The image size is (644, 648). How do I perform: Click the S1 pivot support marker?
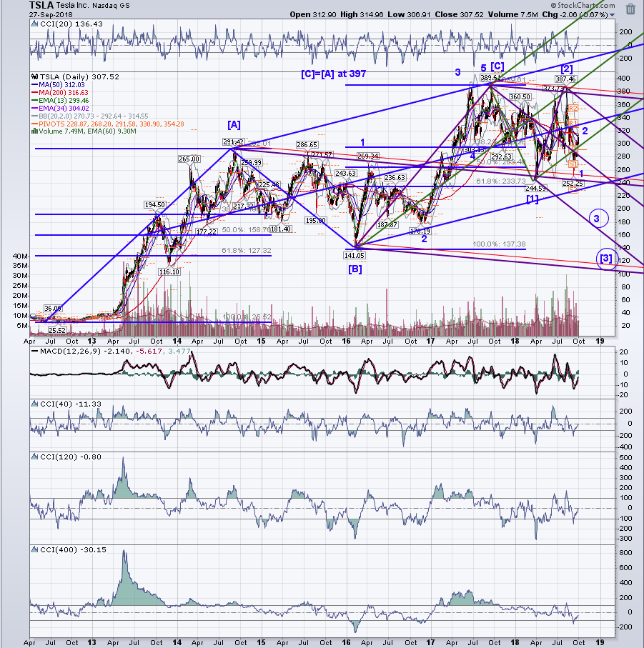573,164
